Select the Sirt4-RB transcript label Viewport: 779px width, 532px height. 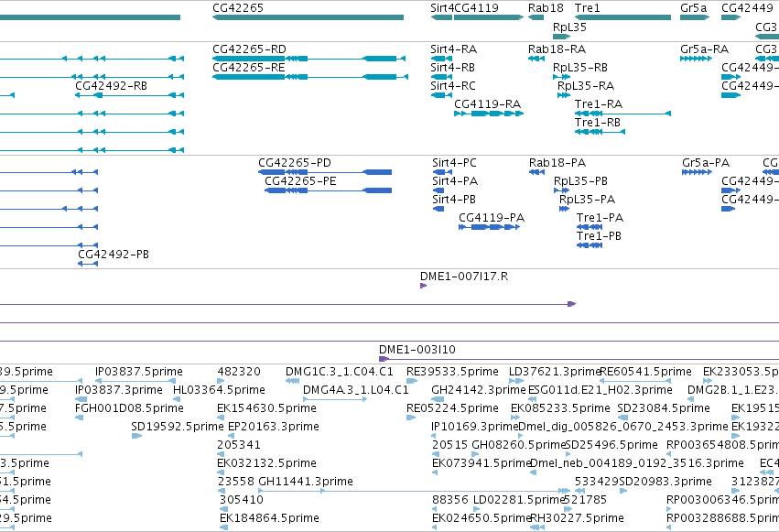(x=452, y=68)
